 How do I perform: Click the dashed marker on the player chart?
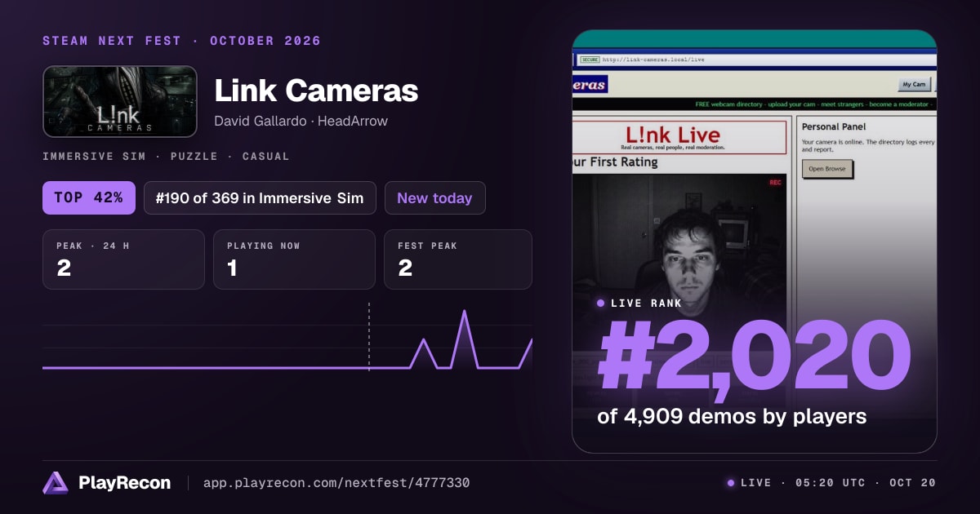point(369,337)
